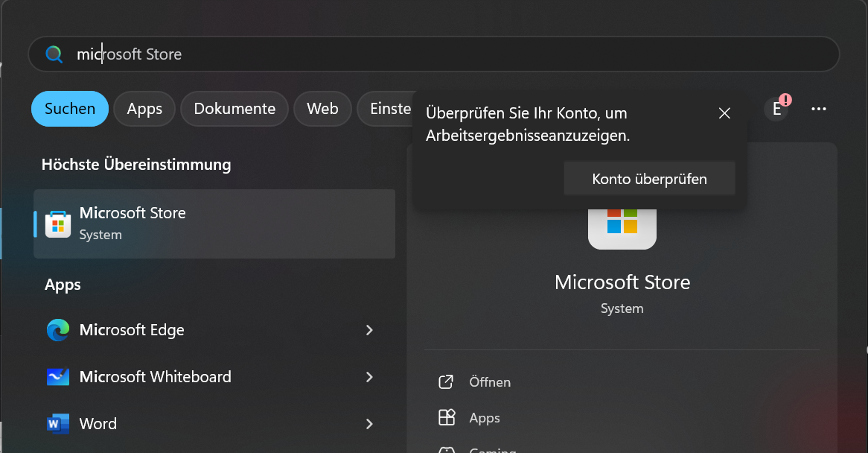Open the partially hidden Einstellungen filter tab
868x453 pixels.
point(386,109)
